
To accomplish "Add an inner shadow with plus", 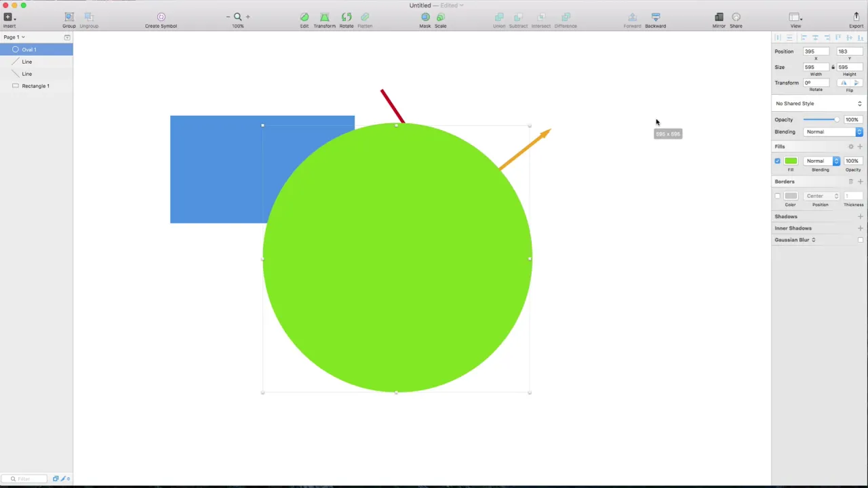I will 860,228.
